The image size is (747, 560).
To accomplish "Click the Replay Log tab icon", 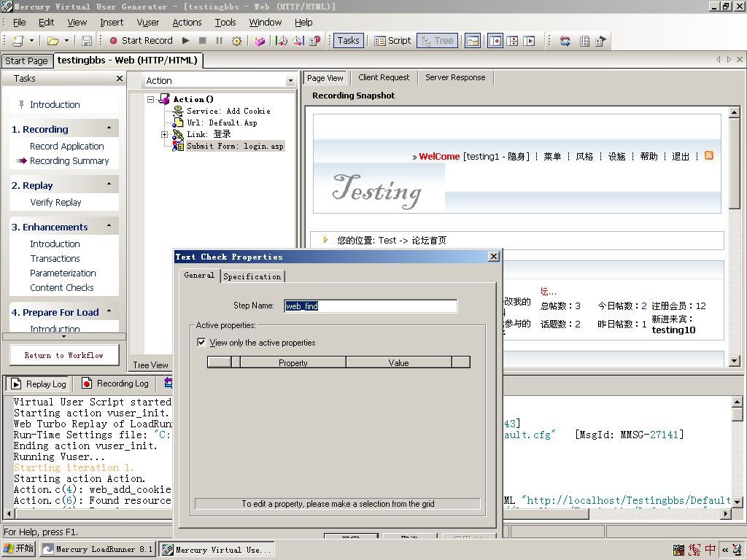I will click(x=16, y=384).
